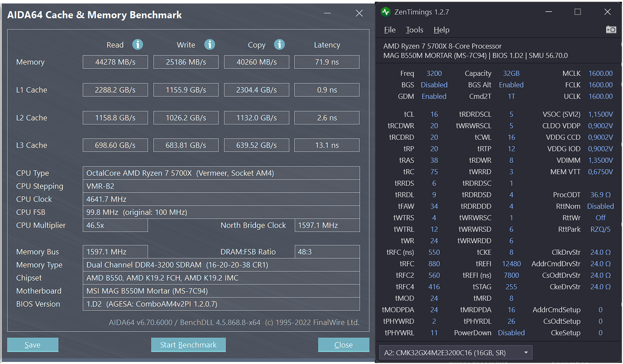The image size is (623, 364).
Task: Open the Tools menu in ZenTimings
Action: point(414,30)
